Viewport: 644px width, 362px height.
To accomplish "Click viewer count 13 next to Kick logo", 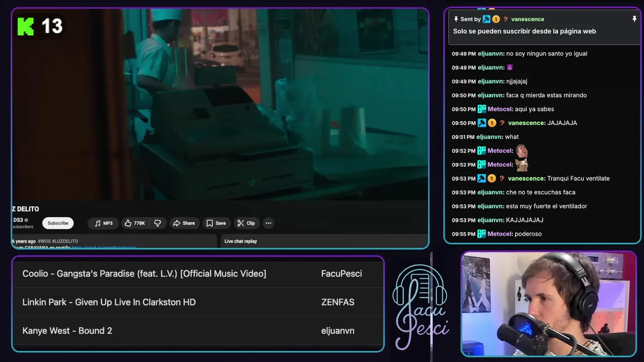I will [x=52, y=26].
